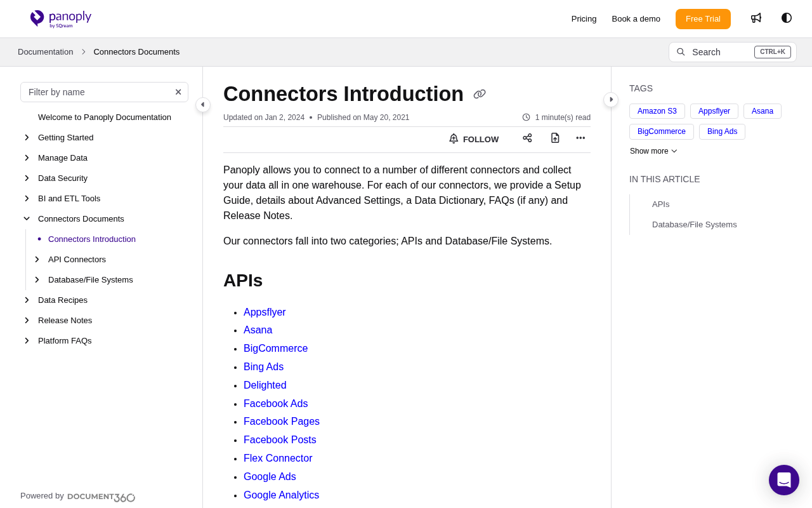Click the announcements megaphone icon
The width and height of the screenshot is (812, 508).
pyautogui.click(x=756, y=18)
